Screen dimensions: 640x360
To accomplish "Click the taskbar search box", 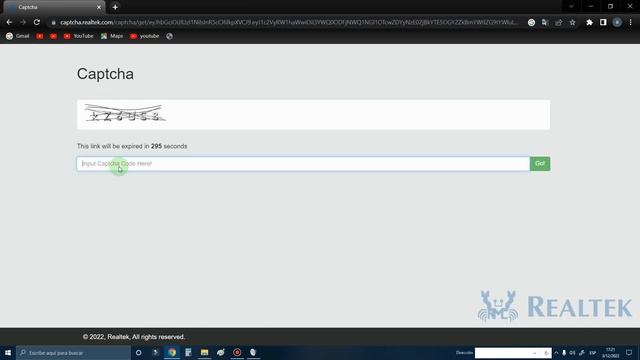I will coord(73,353).
